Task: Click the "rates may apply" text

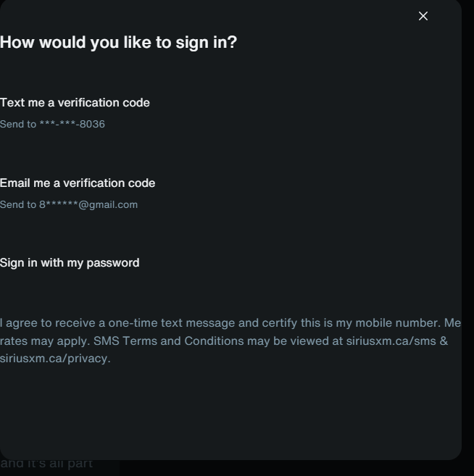Action: pyautogui.click(x=45, y=341)
